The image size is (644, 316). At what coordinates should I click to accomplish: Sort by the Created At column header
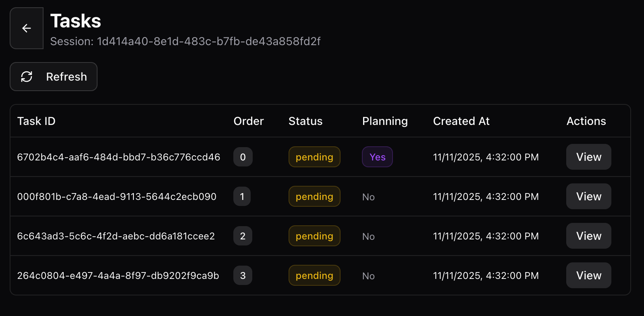pyautogui.click(x=461, y=121)
